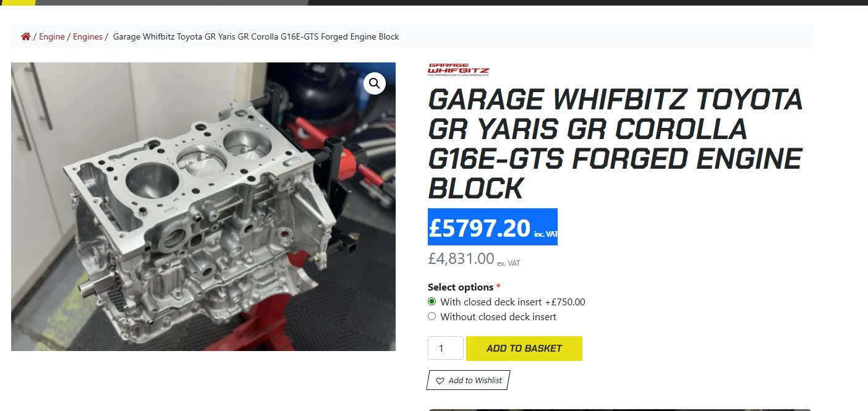Viewport: 868px width, 411px height.
Task: Go to the home page via house icon
Action: tap(25, 36)
